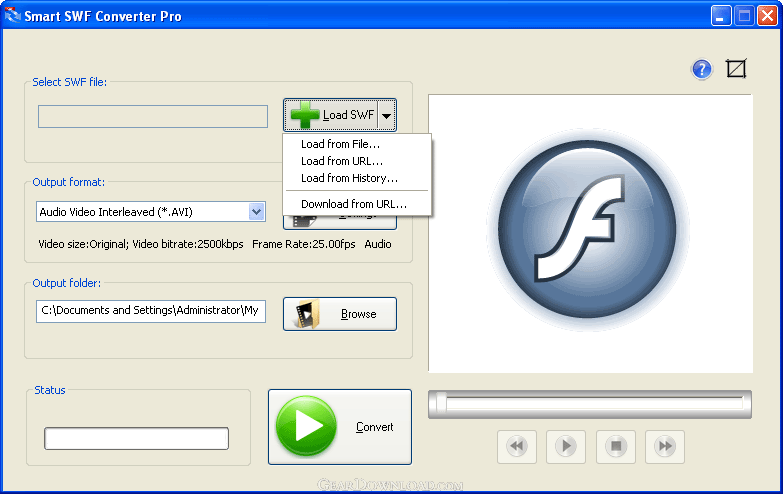Click the output folder path field
This screenshot has width=783, height=494.
pyautogui.click(x=151, y=311)
